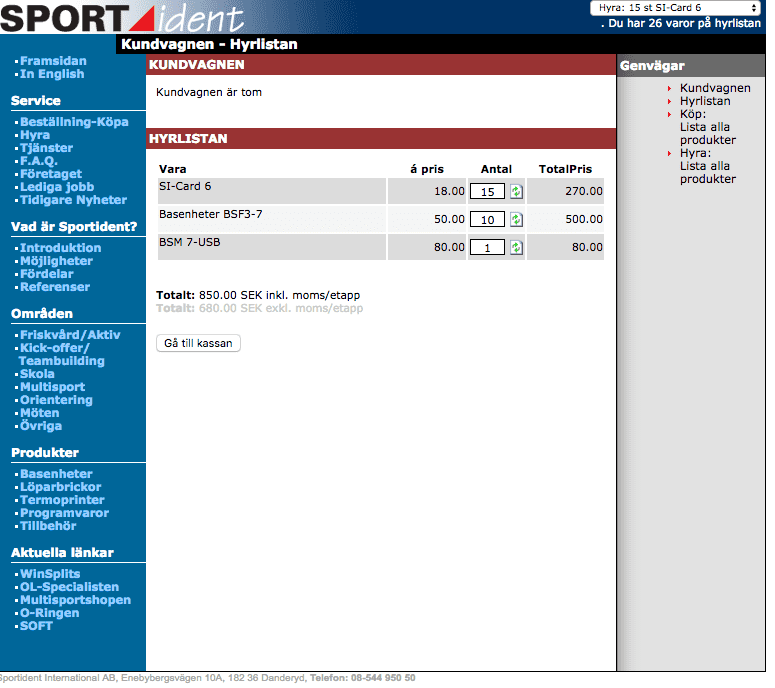
Task: Open Programvaror link
Action: click(x=64, y=513)
